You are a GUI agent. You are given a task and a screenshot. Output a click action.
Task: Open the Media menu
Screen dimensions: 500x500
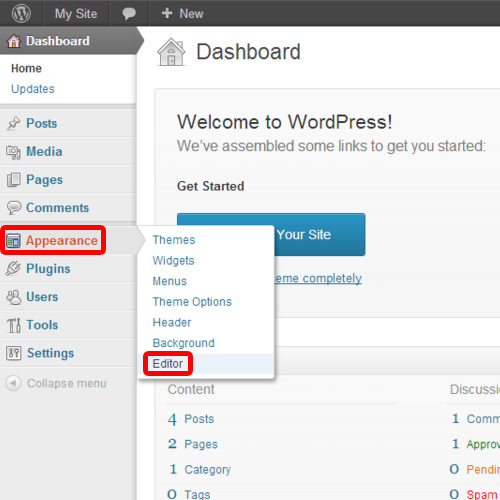(44, 152)
